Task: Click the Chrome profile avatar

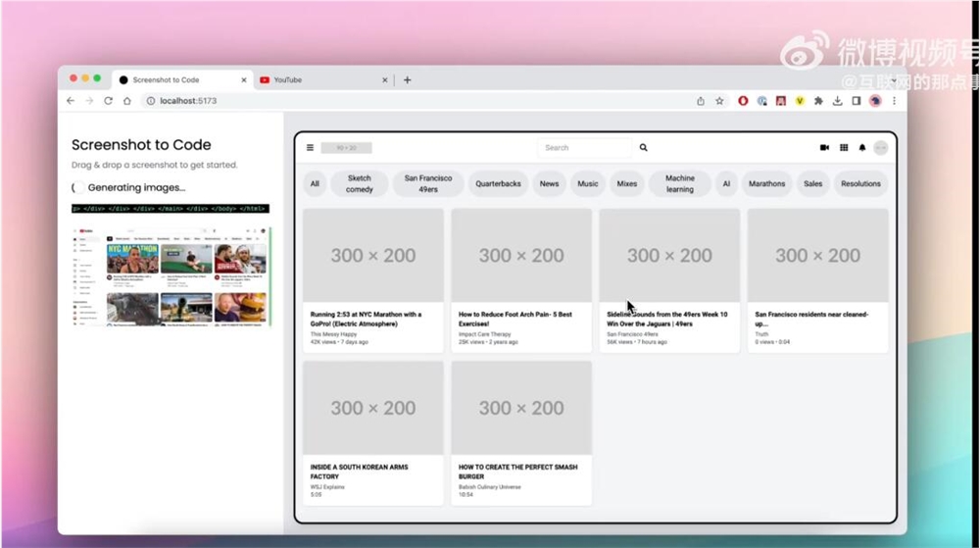Action: pos(875,101)
